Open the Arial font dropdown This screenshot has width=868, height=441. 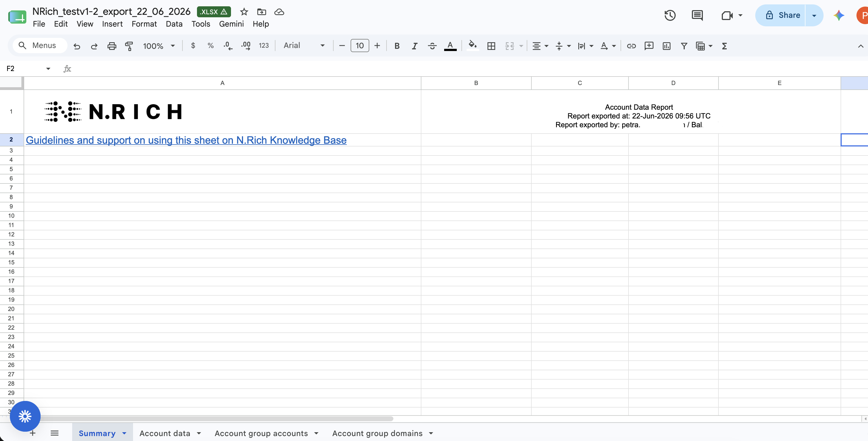click(x=304, y=46)
